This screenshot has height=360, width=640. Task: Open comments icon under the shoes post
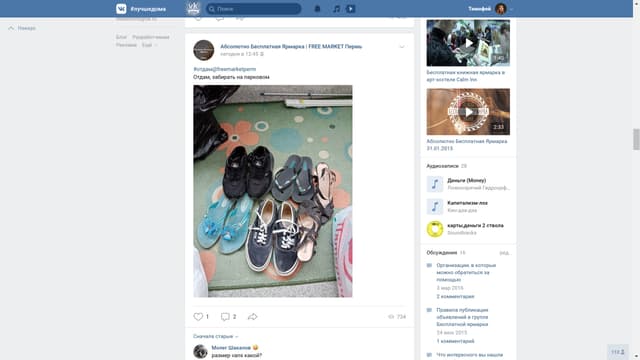225,317
